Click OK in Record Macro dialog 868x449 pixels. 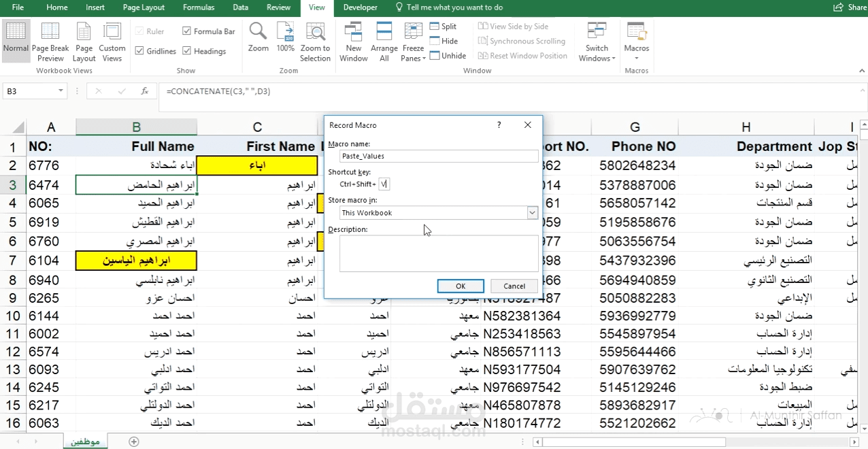(461, 286)
